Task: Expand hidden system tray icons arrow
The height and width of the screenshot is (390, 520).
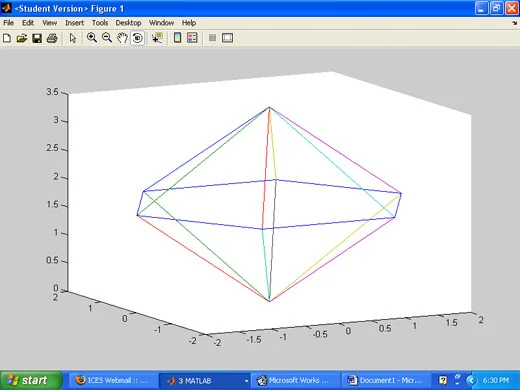Action: pos(471,380)
